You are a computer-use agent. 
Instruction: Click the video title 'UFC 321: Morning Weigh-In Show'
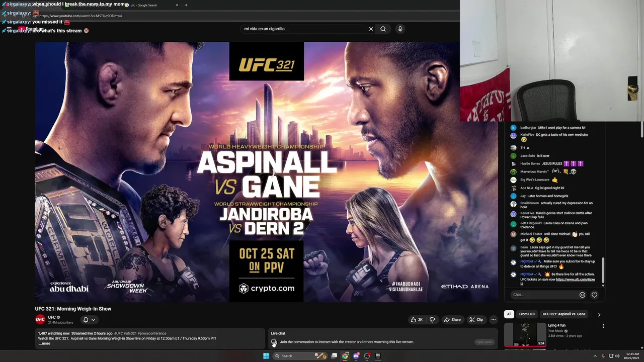[73, 309]
